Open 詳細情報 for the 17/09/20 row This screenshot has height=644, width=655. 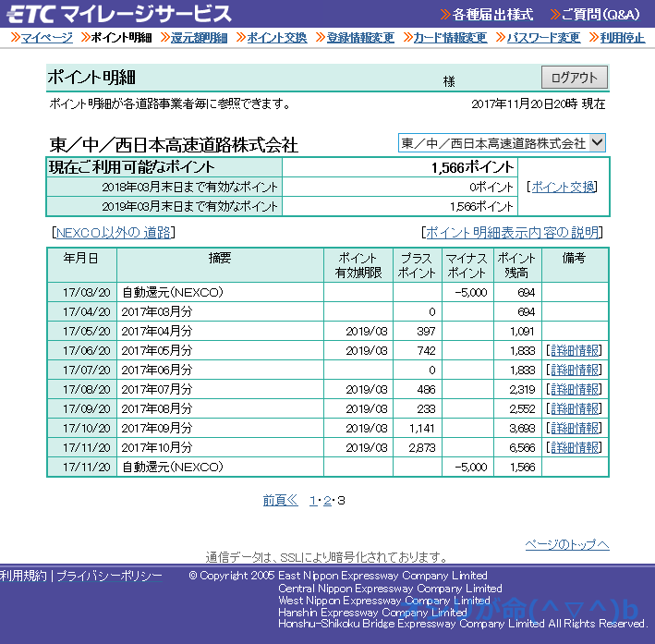(575, 408)
